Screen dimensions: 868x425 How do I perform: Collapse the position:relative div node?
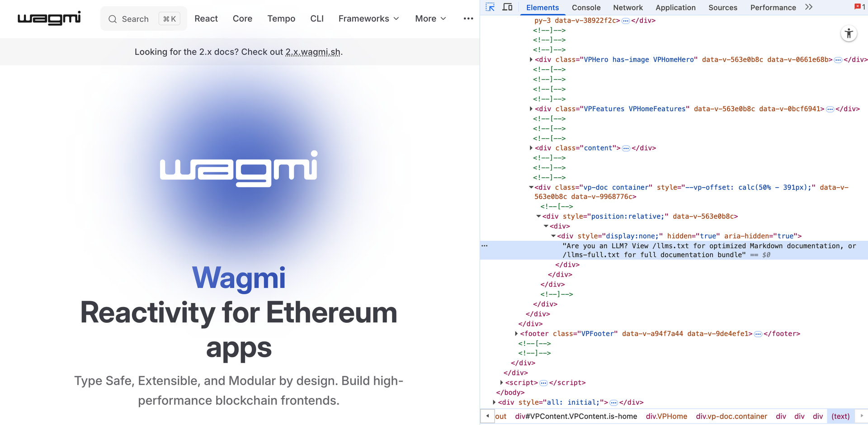point(538,217)
